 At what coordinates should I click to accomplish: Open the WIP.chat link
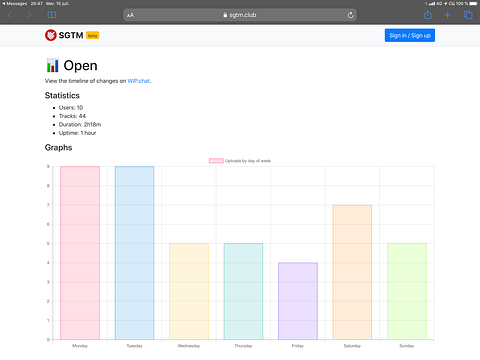(x=139, y=81)
